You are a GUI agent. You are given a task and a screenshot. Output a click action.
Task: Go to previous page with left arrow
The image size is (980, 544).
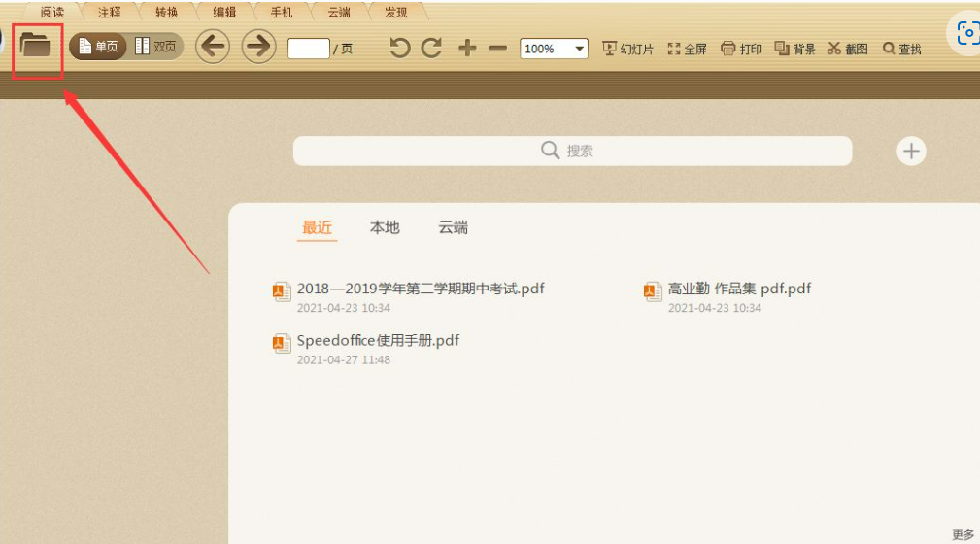click(213, 47)
